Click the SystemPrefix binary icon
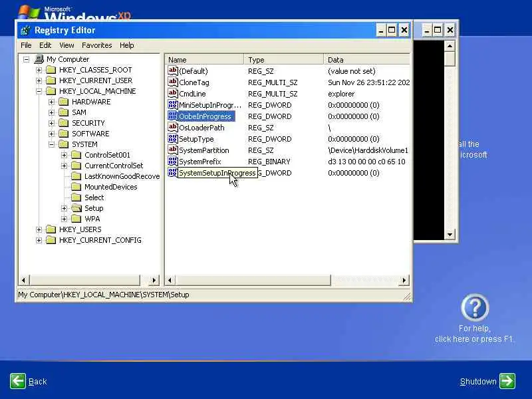Screen dimensions: 532x399 (x=173, y=161)
